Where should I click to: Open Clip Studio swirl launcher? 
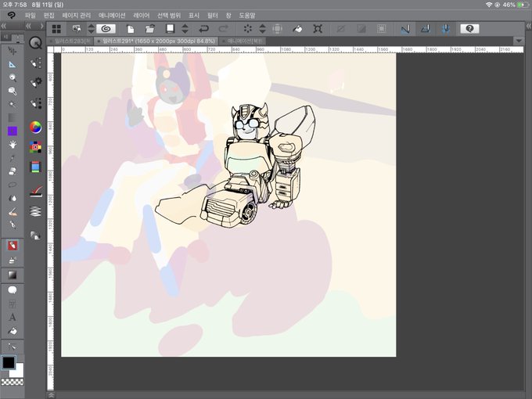[106, 29]
